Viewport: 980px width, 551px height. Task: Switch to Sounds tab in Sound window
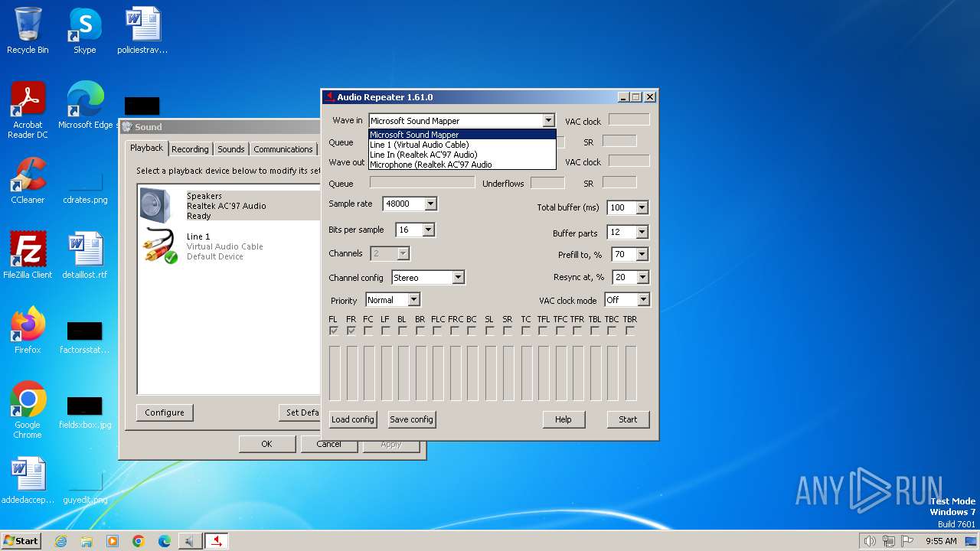click(230, 149)
